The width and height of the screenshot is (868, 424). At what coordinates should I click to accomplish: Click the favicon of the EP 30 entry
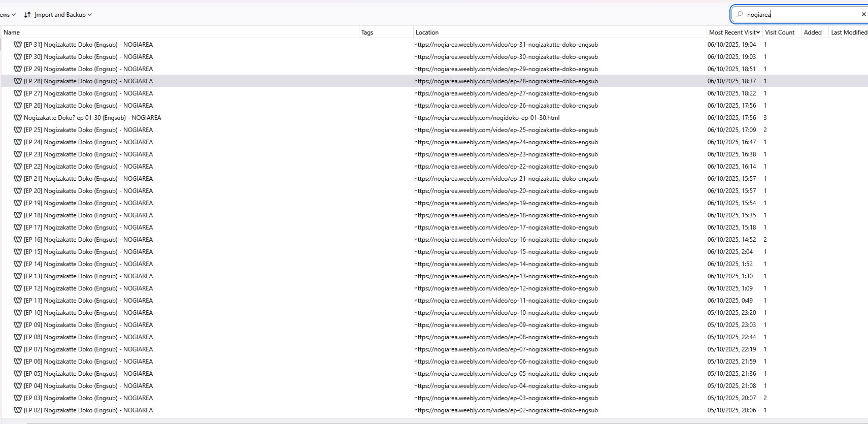(x=18, y=57)
